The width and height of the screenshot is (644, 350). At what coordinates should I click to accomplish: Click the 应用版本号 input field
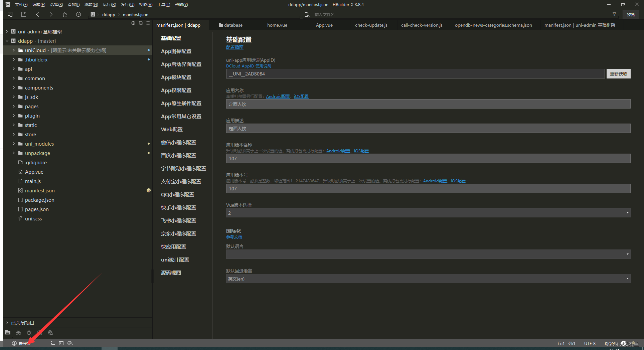tap(428, 189)
